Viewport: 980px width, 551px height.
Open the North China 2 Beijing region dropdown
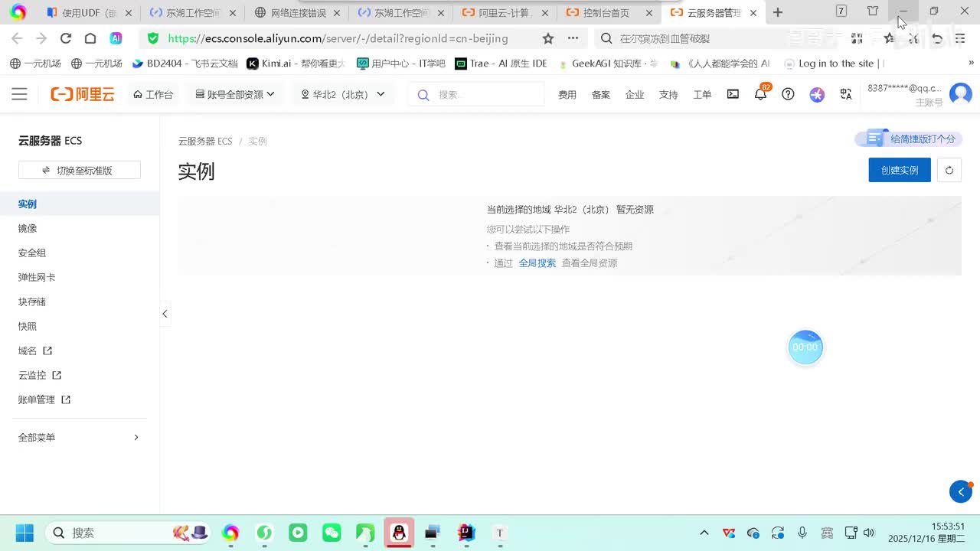pos(342,94)
